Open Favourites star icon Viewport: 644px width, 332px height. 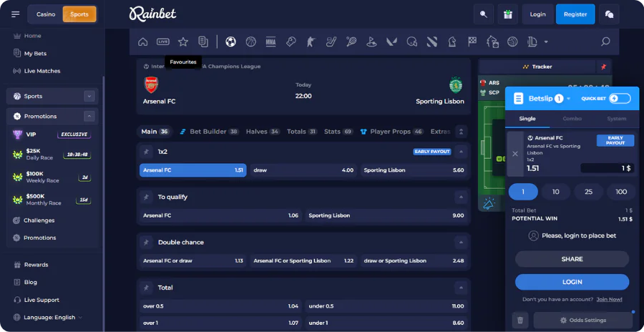click(x=183, y=41)
